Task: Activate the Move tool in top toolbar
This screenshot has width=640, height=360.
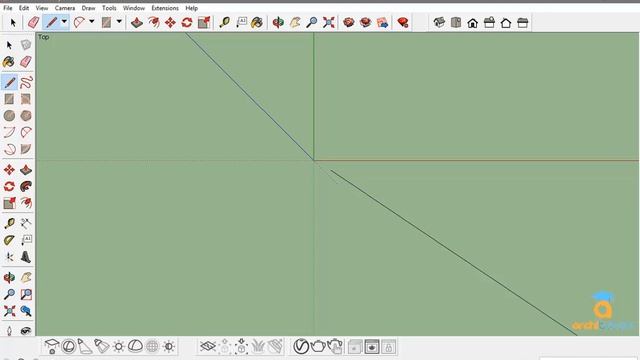Action: click(x=170, y=22)
